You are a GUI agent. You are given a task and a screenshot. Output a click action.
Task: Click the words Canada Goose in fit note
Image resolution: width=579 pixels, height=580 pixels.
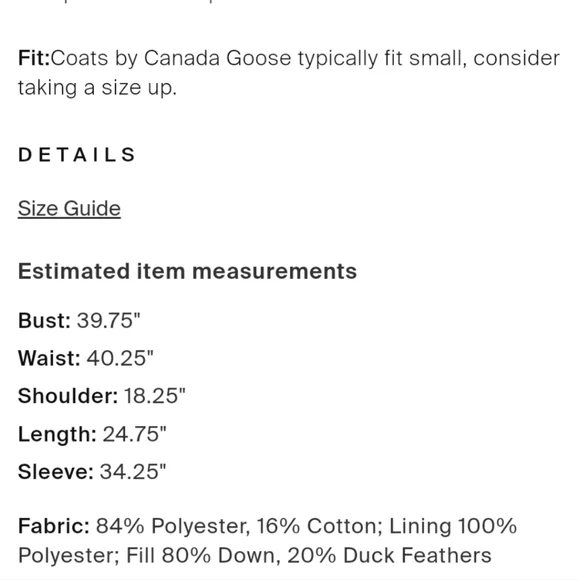pyautogui.click(x=218, y=58)
